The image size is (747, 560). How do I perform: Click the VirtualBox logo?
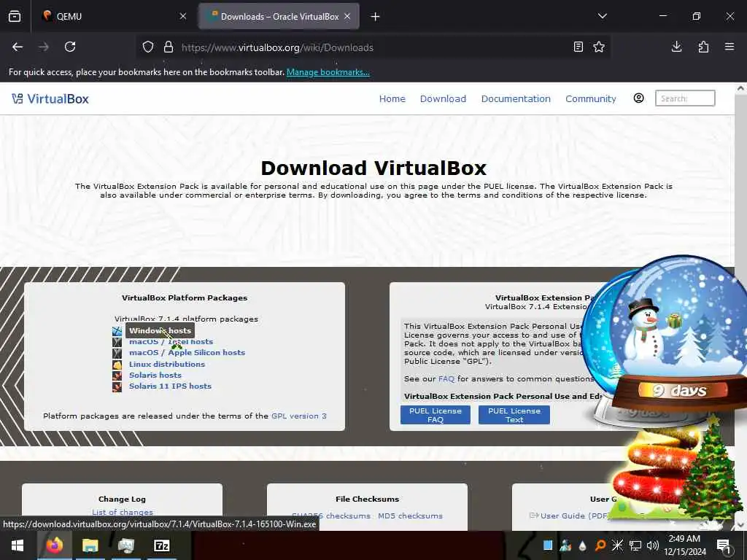point(50,98)
